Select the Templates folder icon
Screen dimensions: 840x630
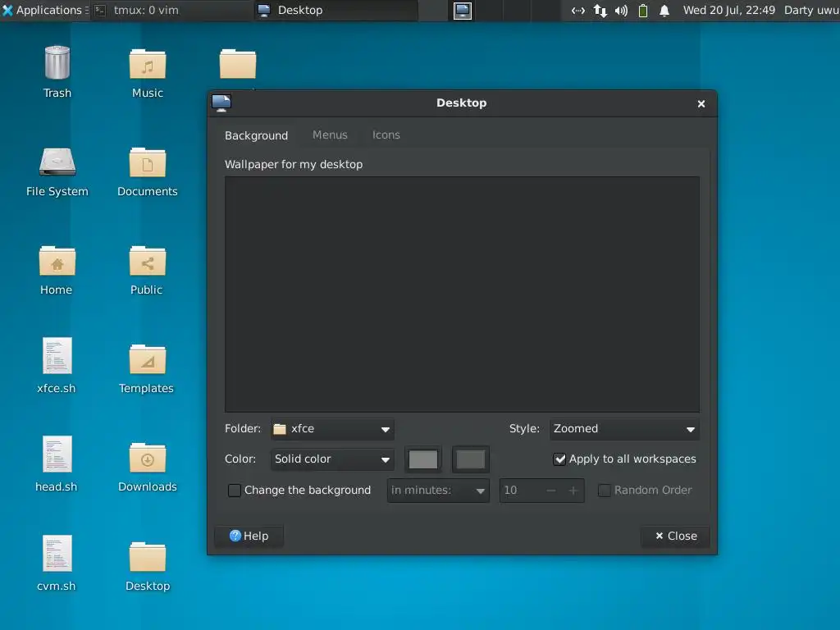tap(148, 359)
